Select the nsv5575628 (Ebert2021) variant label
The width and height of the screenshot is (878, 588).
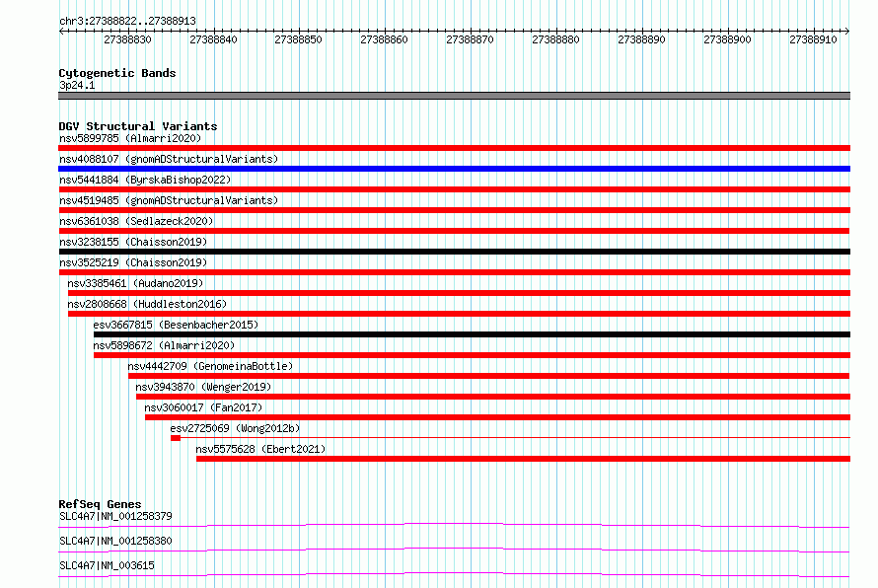(260, 449)
